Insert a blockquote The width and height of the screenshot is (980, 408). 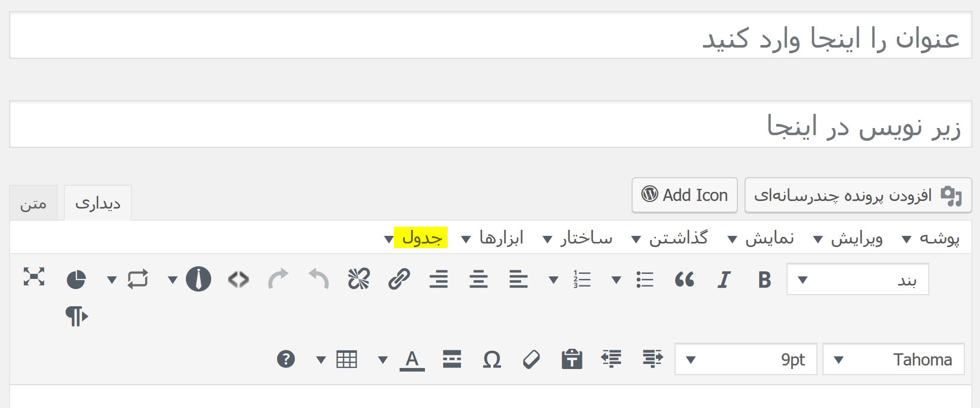(684, 279)
